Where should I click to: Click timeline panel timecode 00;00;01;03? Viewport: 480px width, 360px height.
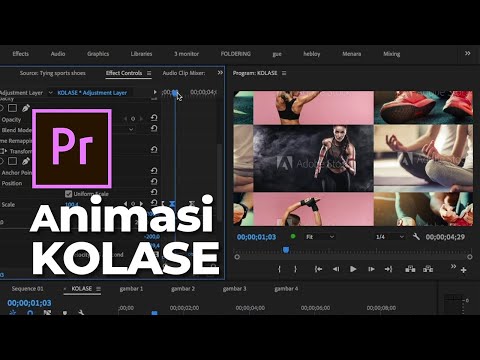click(29, 303)
